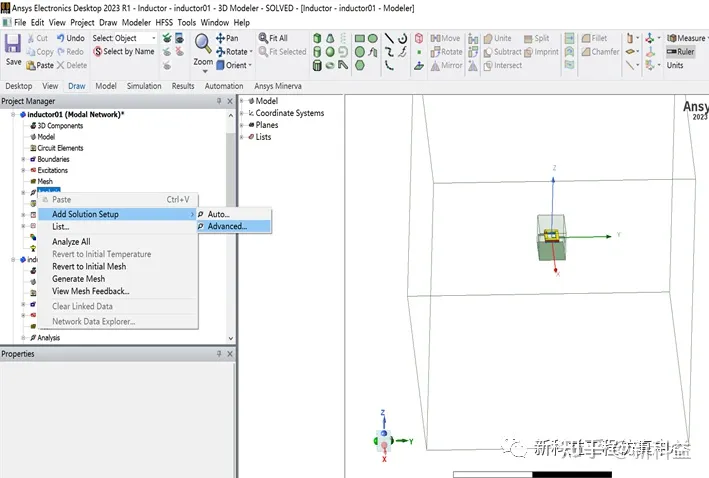
Task: Click the Units button
Action: pos(675,66)
